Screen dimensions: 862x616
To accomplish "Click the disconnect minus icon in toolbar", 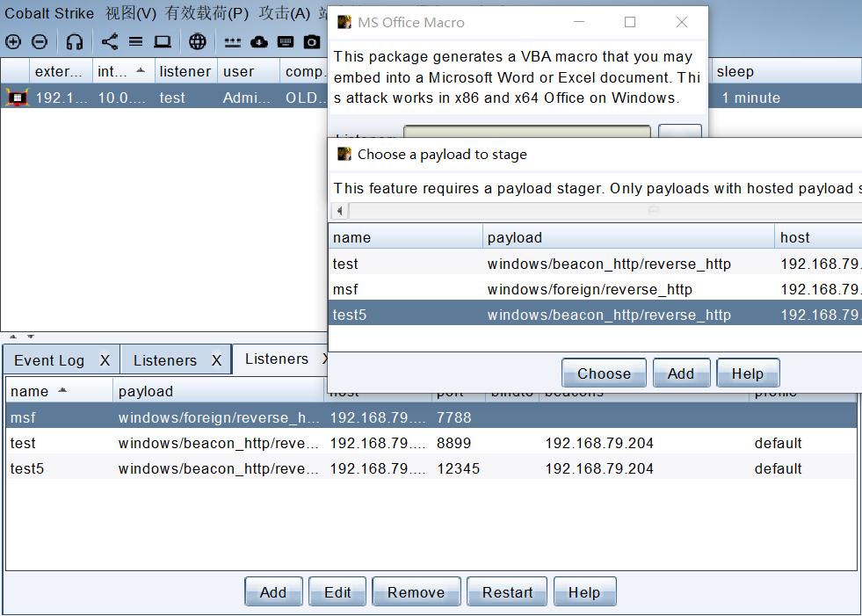I will tap(40, 42).
